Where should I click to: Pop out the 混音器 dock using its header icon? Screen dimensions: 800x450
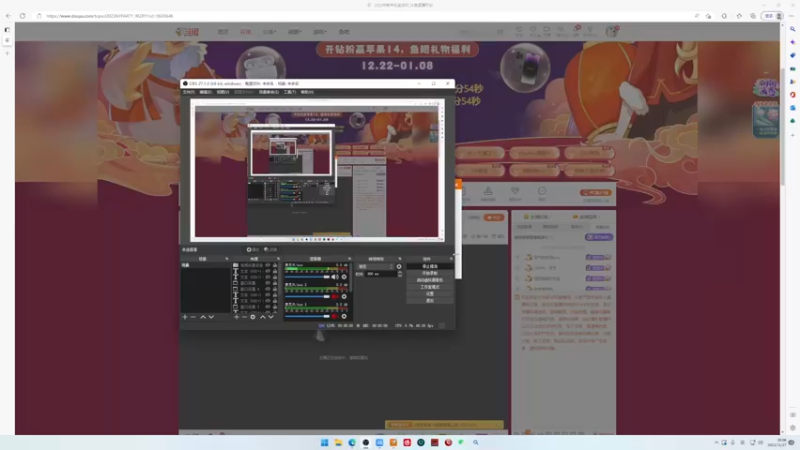click(350, 259)
